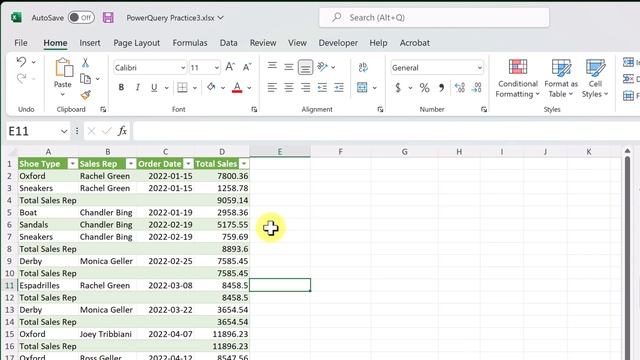Image resolution: width=640 pixels, height=360 pixels.
Task: Click Insert Function fx button
Action: point(122,131)
